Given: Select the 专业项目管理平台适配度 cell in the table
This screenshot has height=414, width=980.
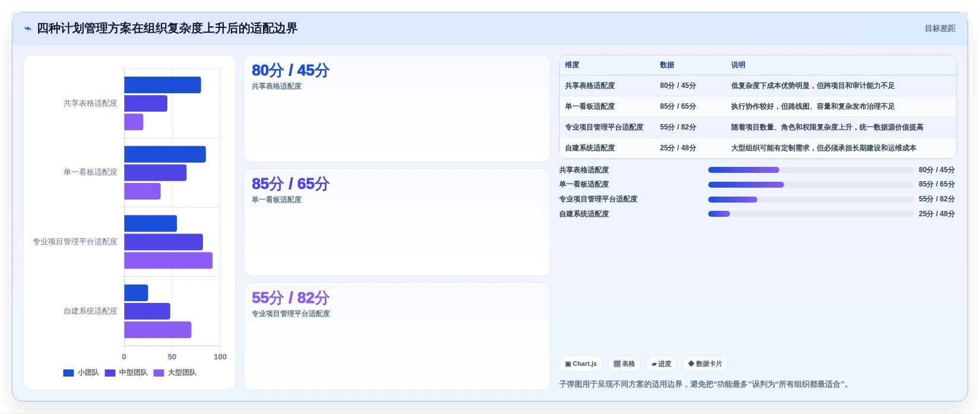Looking at the screenshot, I should point(604,128).
